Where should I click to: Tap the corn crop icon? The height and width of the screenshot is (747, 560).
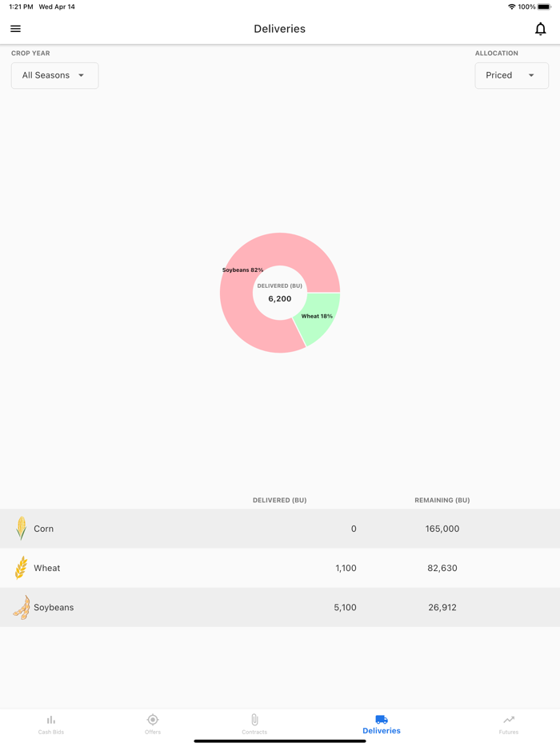click(x=22, y=529)
